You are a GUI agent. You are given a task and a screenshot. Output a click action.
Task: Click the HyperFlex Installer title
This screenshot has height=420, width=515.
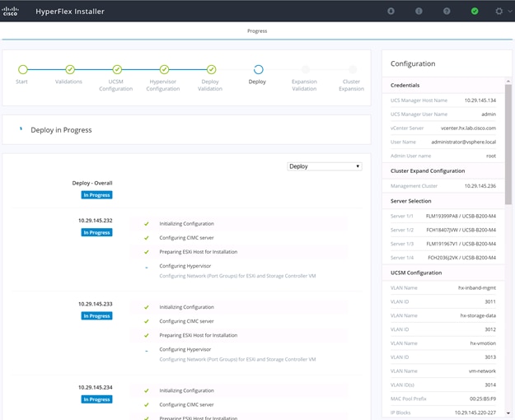click(x=70, y=12)
